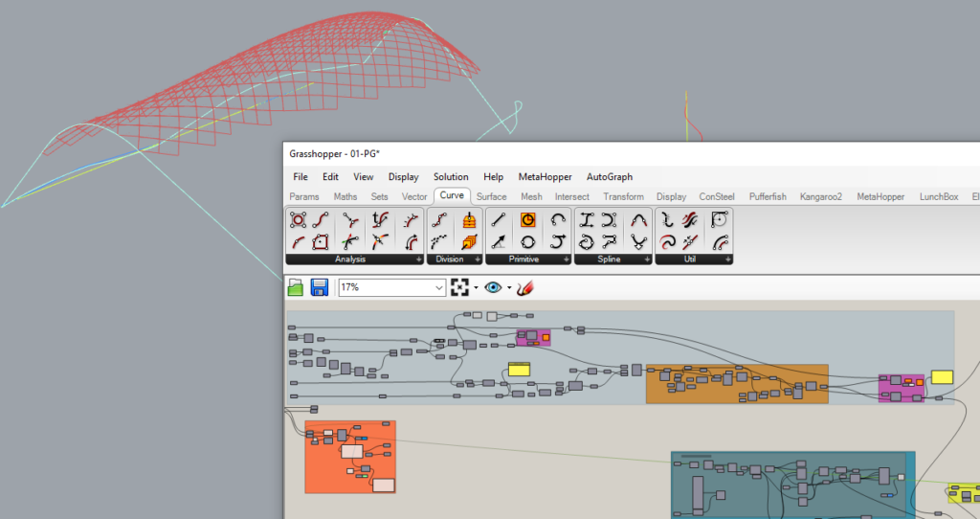980x519 pixels.
Task: Switch to the Transform tab
Action: click(623, 196)
